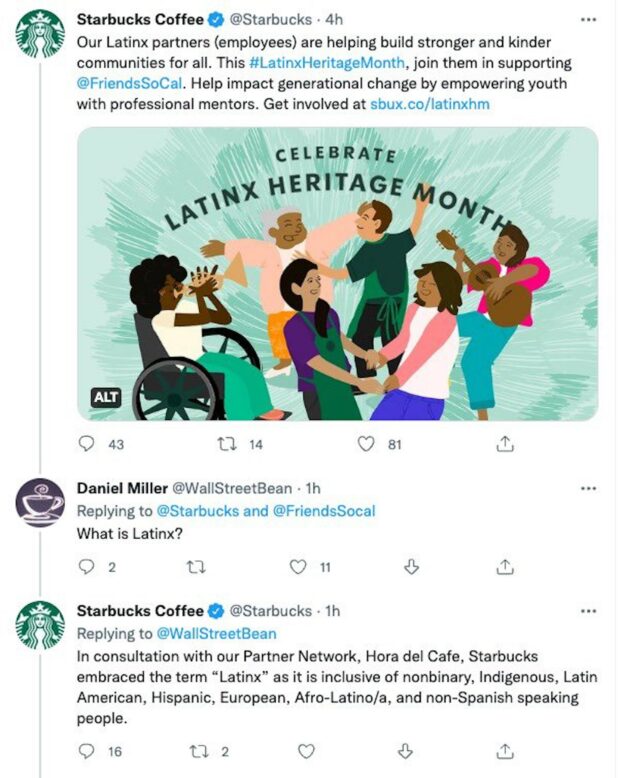Like Starbucks' Hora del Cafe answer tweet
Image resolution: width=618 pixels, height=778 pixels.
pos(306,751)
